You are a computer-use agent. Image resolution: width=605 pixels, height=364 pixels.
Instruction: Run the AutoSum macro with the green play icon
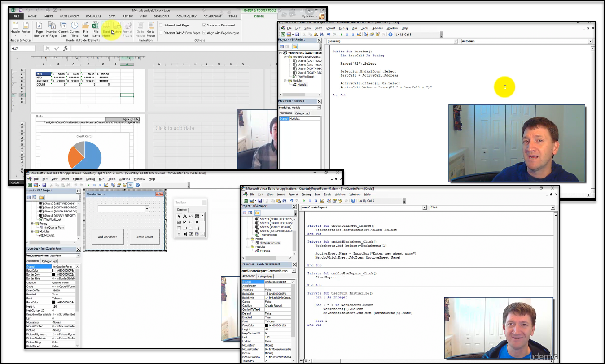pos(342,35)
